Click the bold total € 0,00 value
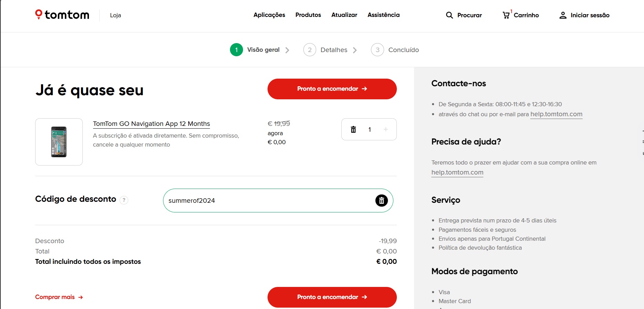The width and height of the screenshot is (644, 309). [x=386, y=261]
